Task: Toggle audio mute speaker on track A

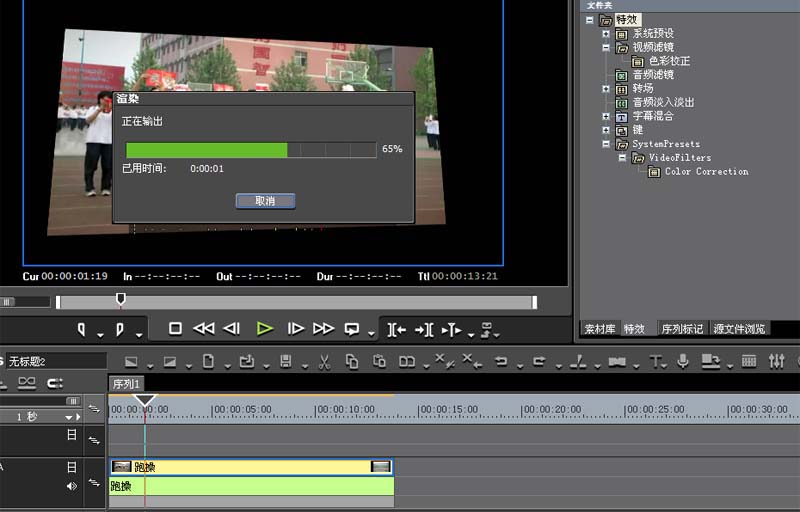Action: [x=71, y=486]
